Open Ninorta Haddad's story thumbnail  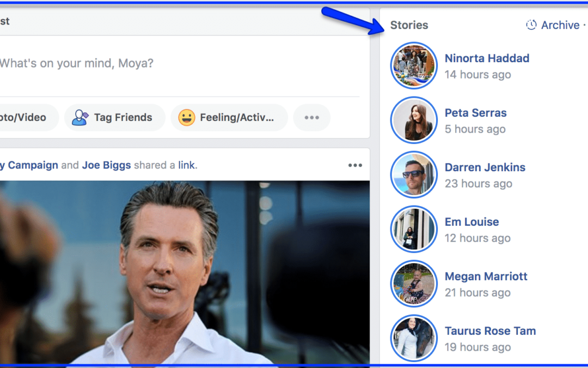tap(414, 66)
